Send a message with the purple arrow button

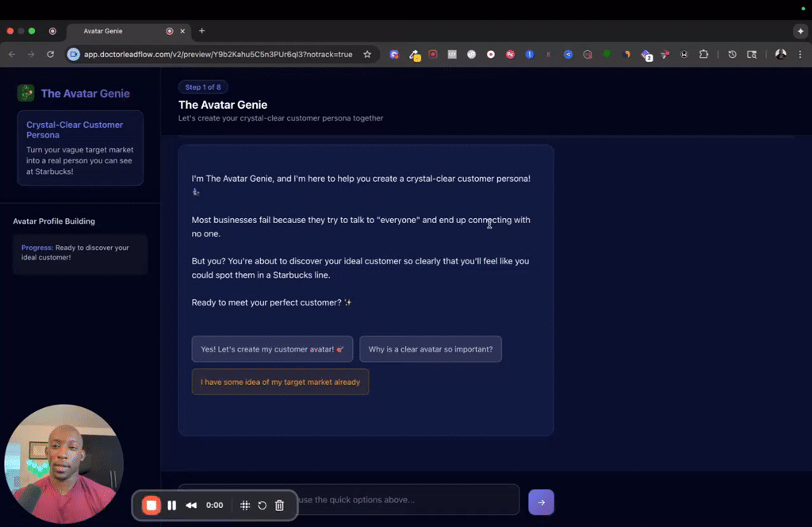point(541,502)
